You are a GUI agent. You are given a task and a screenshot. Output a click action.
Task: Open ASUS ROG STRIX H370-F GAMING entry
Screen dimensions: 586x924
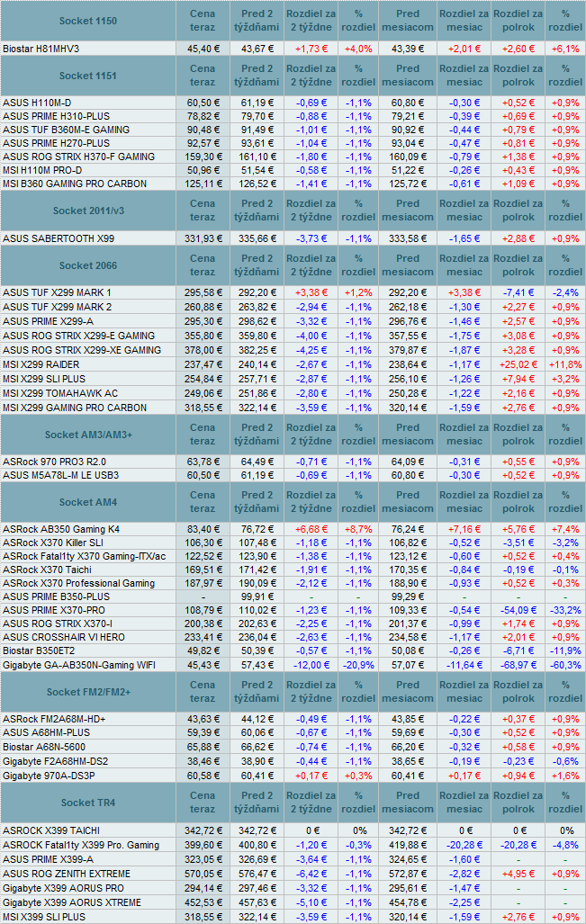click(x=79, y=157)
